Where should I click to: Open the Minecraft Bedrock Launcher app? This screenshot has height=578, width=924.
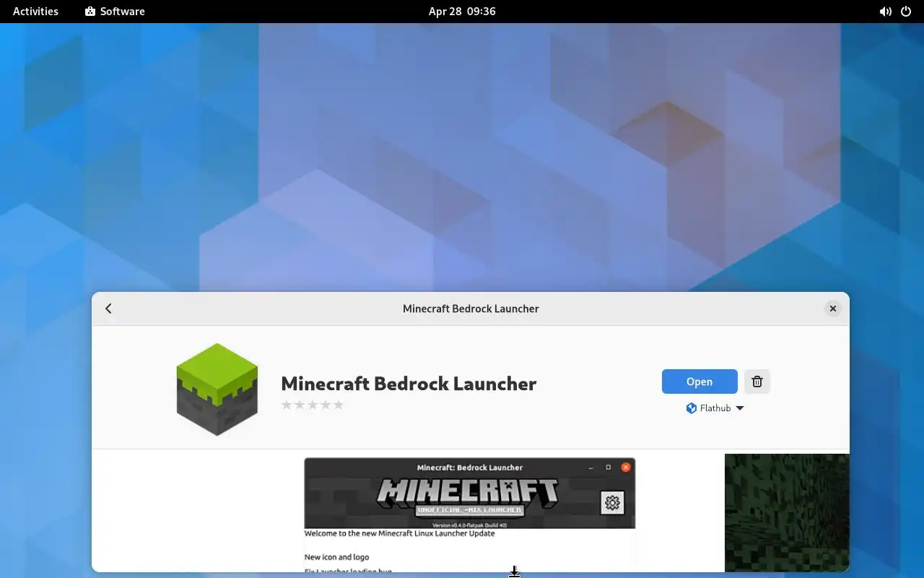[699, 381]
